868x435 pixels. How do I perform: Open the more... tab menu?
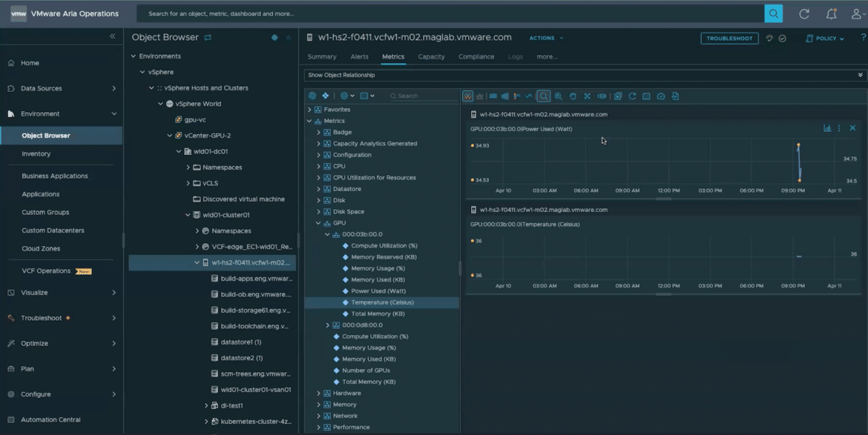coord(547,56)
